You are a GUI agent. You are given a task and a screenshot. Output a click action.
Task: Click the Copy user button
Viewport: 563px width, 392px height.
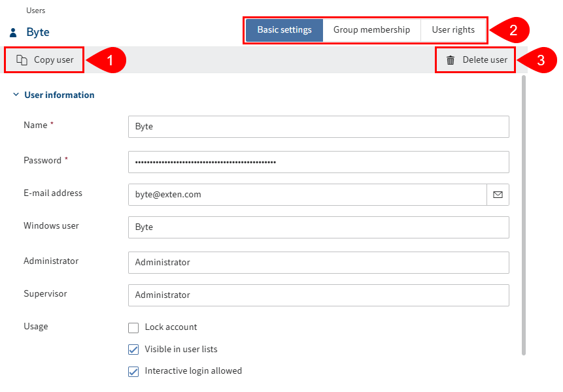[43, 59]
